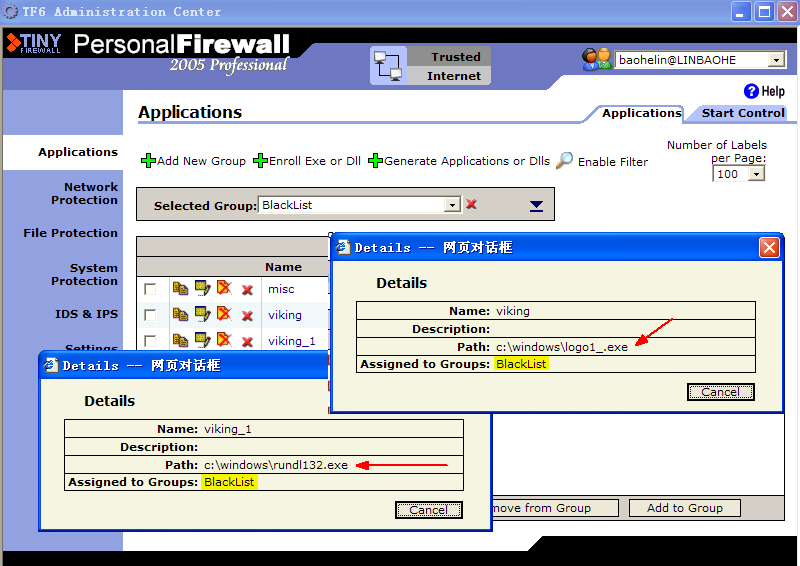Click the red X icon in the viking_1 row

247,342
